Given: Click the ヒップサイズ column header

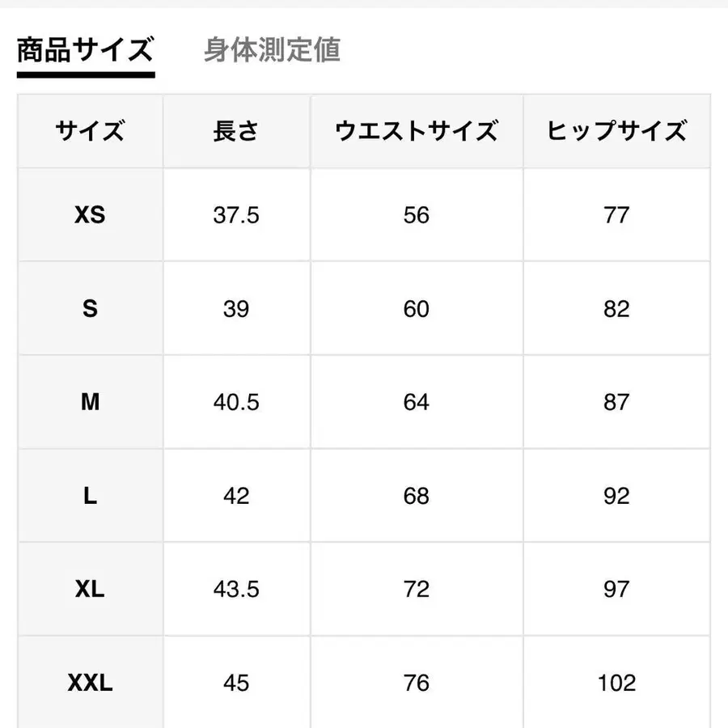Looking at the screenshot, I should click(616, 130).
